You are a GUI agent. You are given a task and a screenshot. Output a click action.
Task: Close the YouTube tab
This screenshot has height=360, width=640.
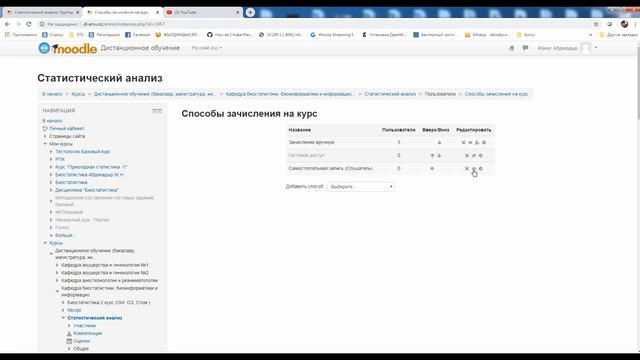238,12
